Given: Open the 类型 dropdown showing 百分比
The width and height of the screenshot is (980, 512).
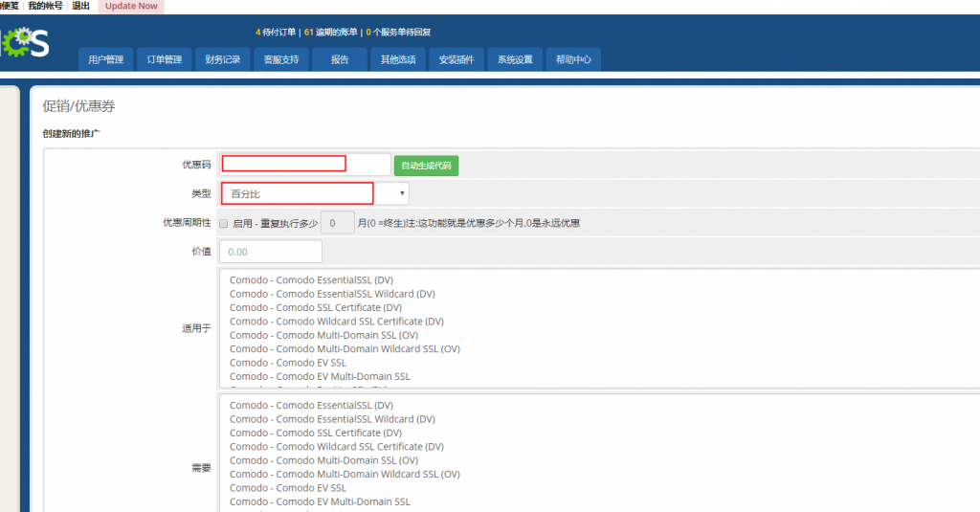Looking at the screenshot, I should (314, 194).
